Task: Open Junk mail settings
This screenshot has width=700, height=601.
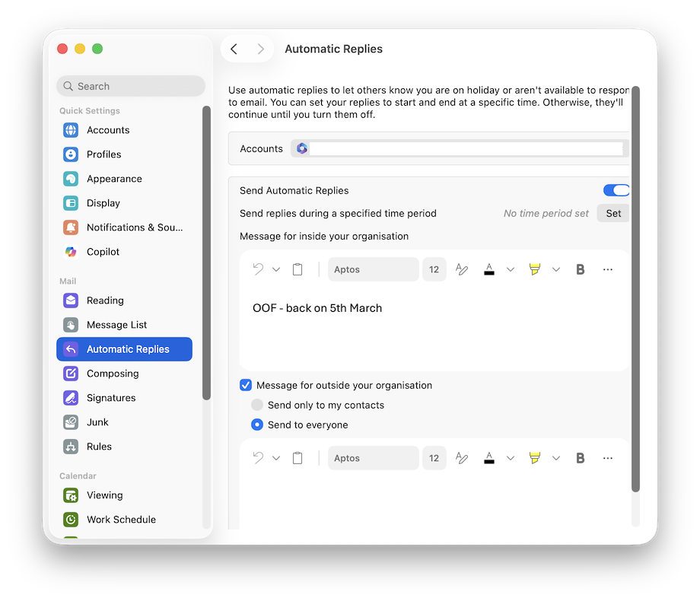Action: click(x=99, y=421)
